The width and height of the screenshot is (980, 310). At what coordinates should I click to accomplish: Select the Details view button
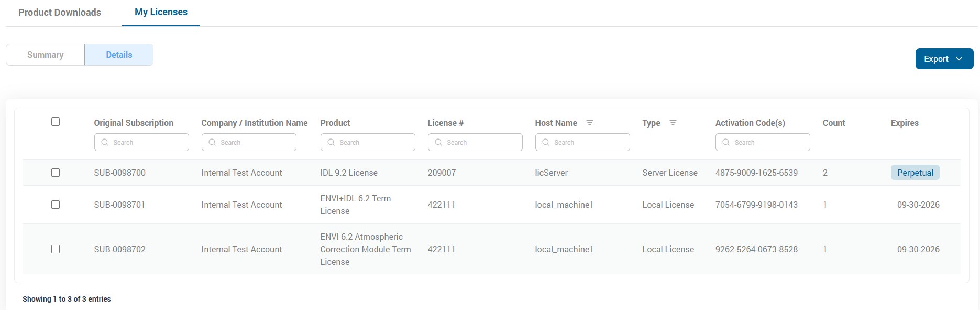119,55
